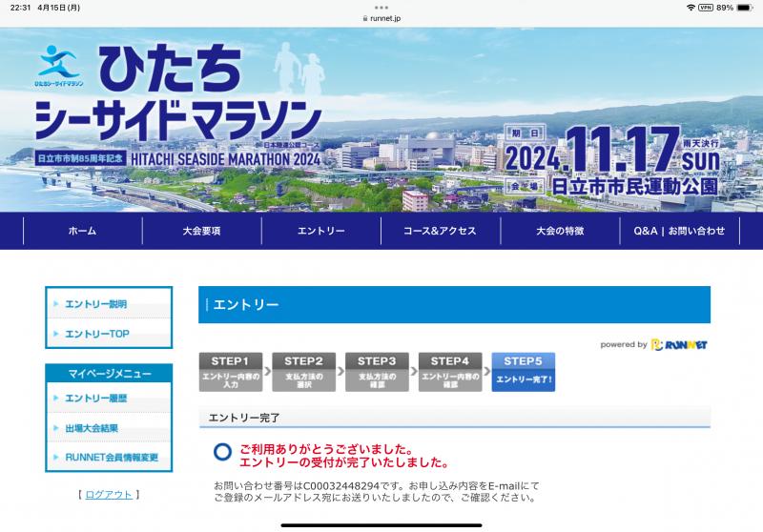Image resolution: width=763 pixels, height=532 pixels.
Task: Open Q&A | お問い合わせ page
Action: pos(679,231)
